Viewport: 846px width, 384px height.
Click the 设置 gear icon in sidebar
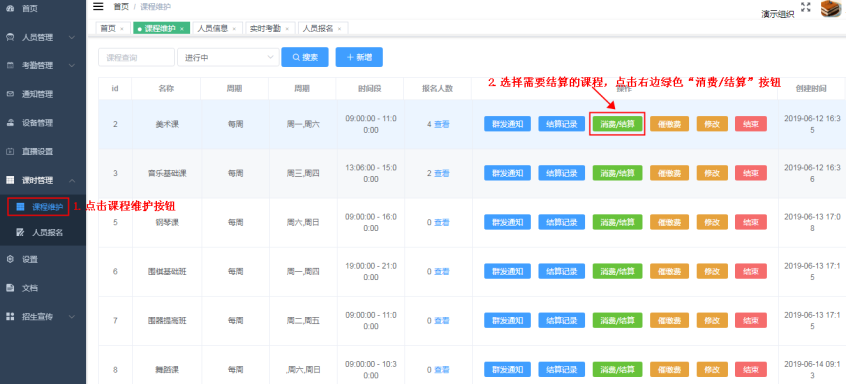[10, 259]
